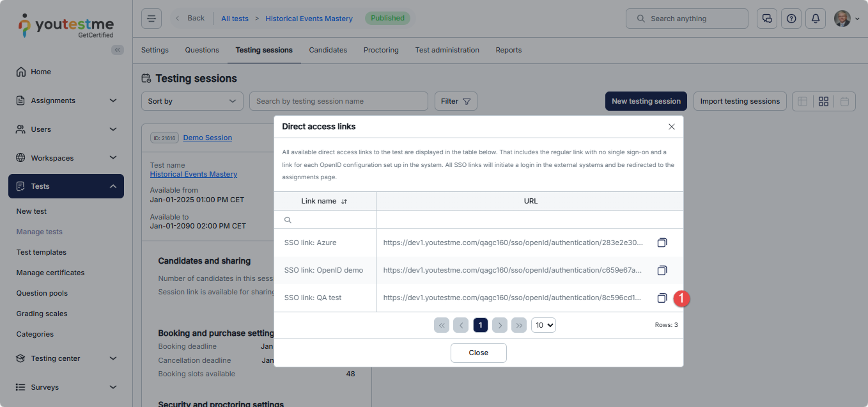Viewport: 868px width, 407px height.
Task: Copy the SSO link: Azure URL
Action: click(662, 243)
